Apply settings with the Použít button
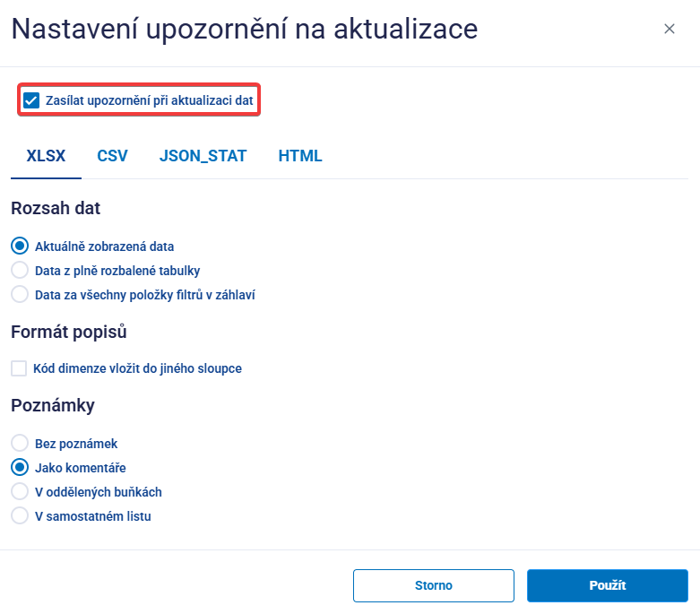 click(607, 585)
